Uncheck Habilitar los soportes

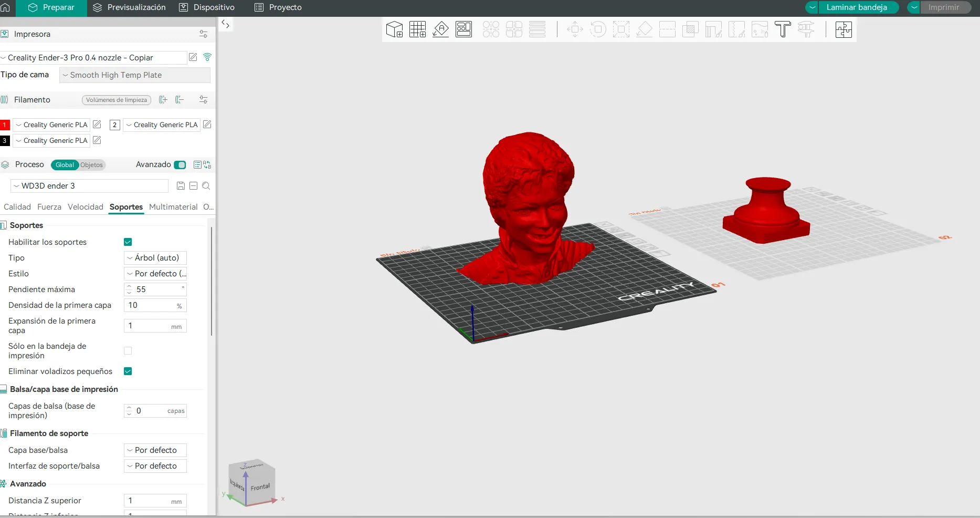pos(128,242)
